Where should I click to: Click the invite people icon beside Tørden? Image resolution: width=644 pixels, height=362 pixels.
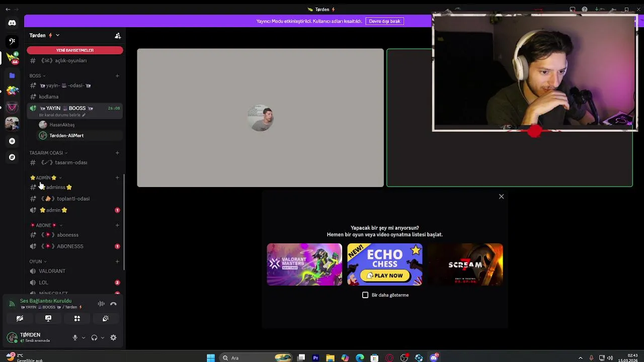pos(118,36)
